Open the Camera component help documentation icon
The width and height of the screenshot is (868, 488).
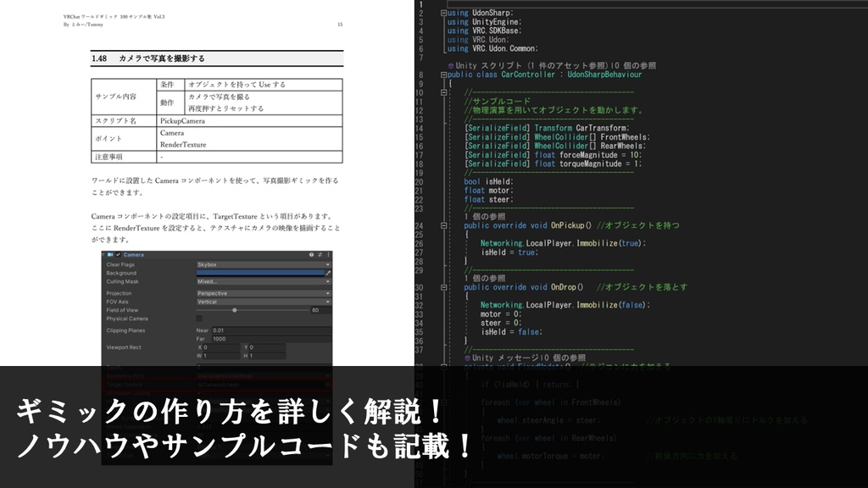click(312, 254)
